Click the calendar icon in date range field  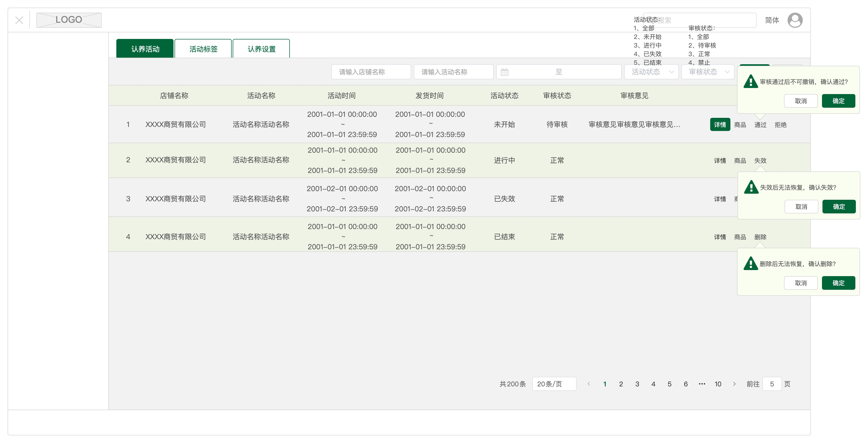tap(504, 72)
